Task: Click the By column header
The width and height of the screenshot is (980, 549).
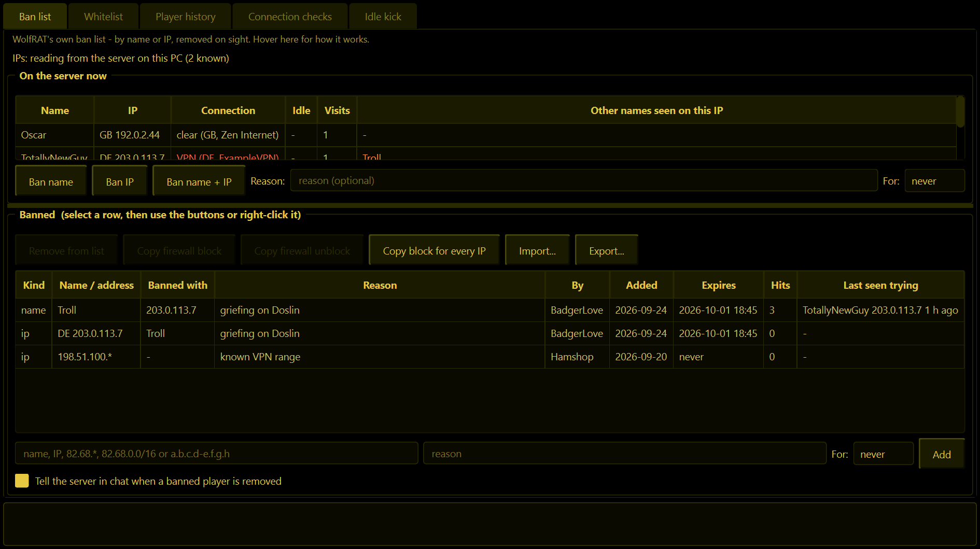Action: pyautogui.click(x=577, y=285)
